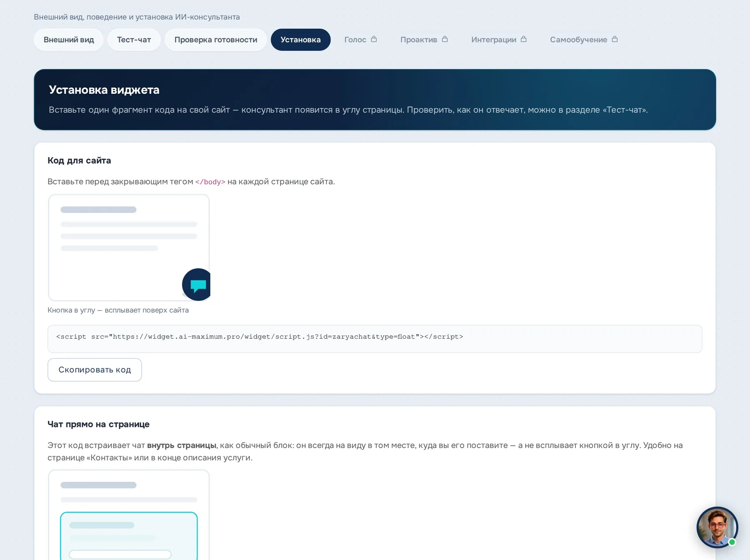
Task: Open the Внешний вид tab
Action: click(x=69, y=40)
